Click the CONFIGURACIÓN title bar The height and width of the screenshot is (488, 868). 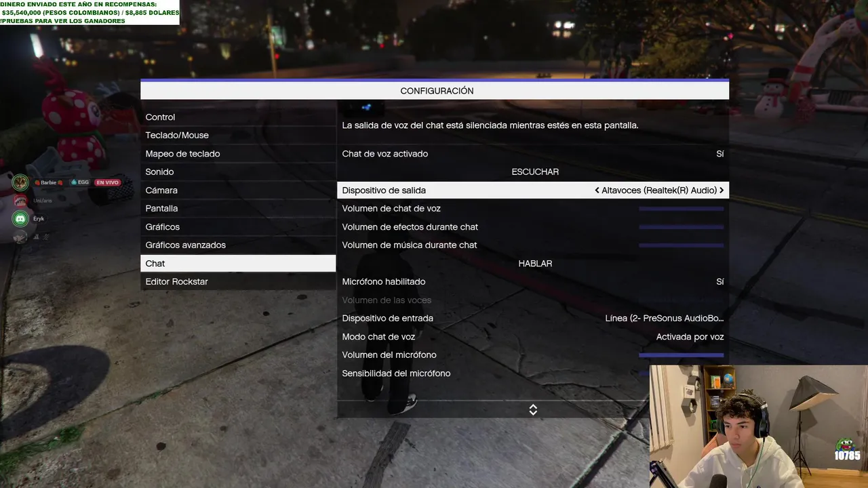435,90
